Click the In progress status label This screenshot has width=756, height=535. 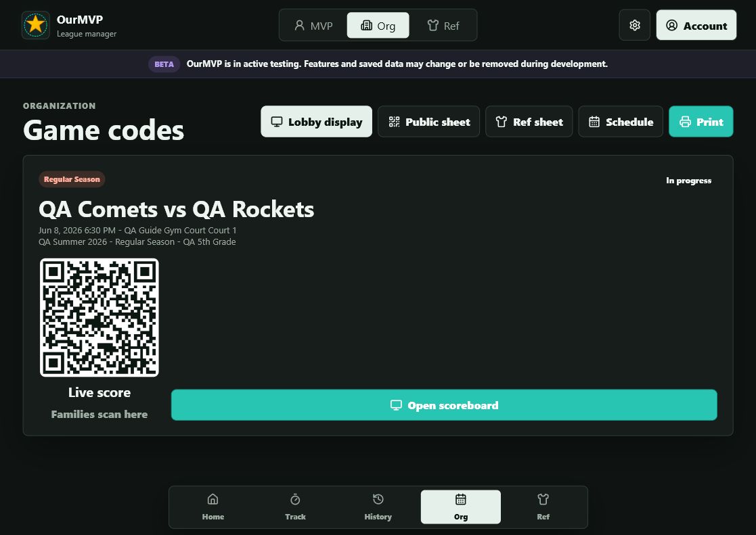(688, 181)
